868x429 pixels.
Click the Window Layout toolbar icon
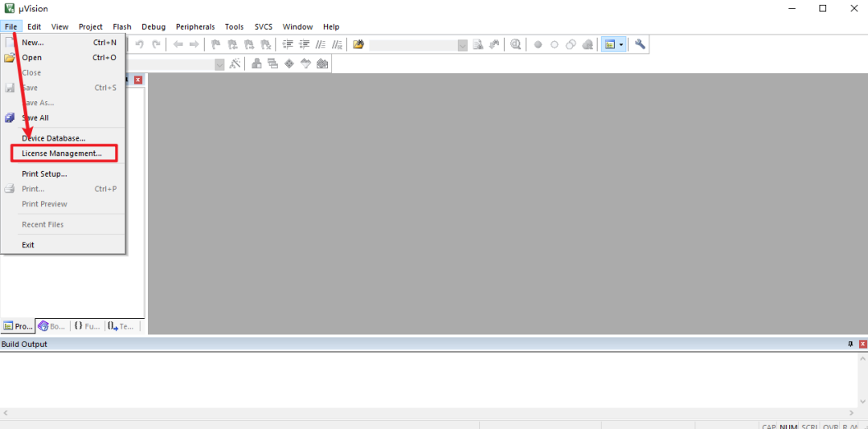pos(610,44)
